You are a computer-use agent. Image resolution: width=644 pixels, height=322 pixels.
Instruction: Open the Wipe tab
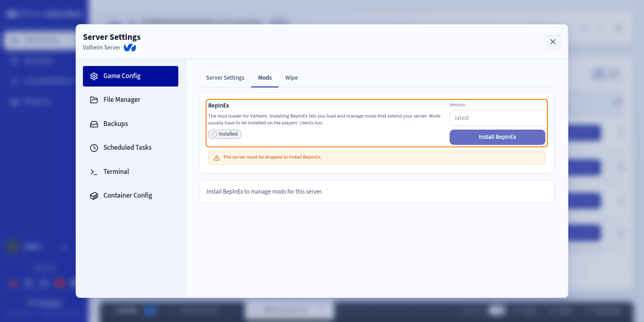point(291,78)
